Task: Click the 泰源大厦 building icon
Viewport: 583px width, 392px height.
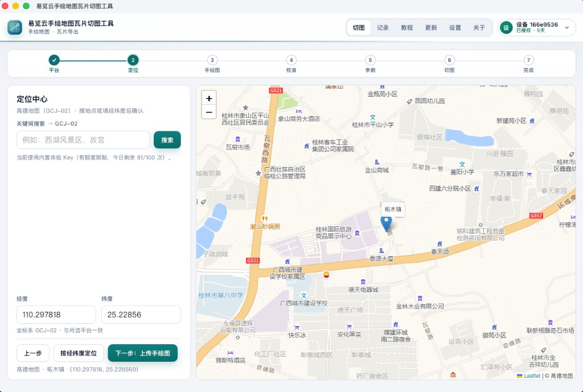Action: pyautogui.click(x=381, y=251)
